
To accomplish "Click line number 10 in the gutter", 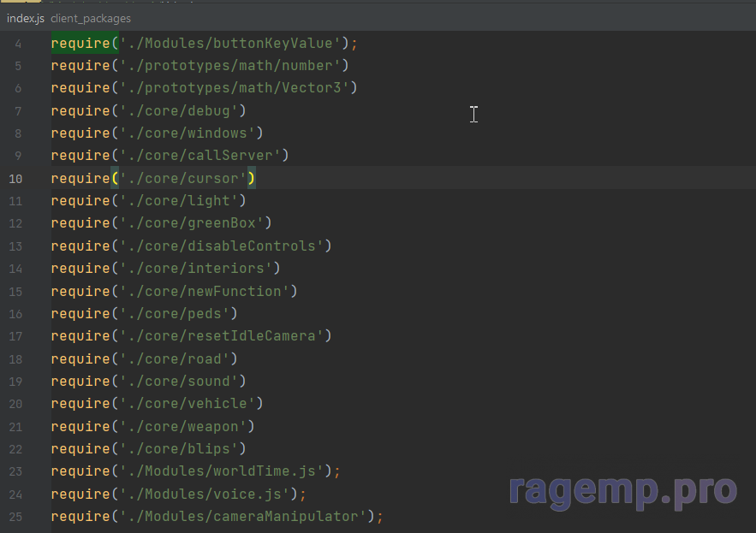I will [15, 179].
